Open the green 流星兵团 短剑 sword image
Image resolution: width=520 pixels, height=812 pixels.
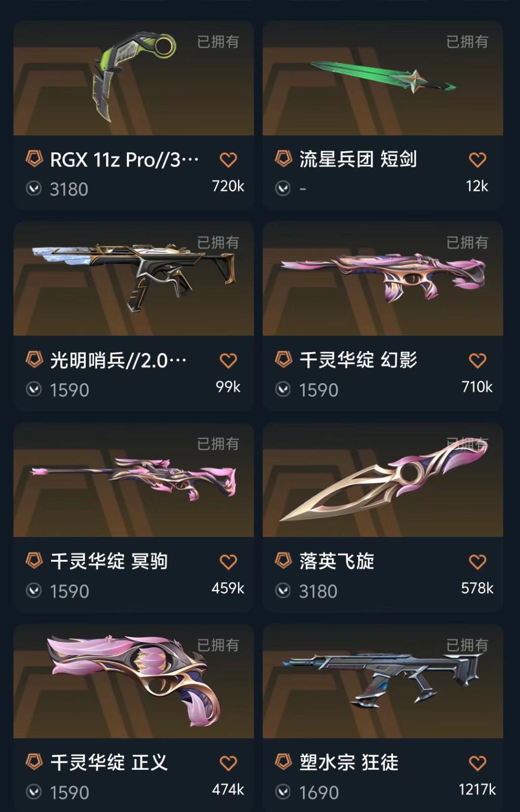click(383, 78)
